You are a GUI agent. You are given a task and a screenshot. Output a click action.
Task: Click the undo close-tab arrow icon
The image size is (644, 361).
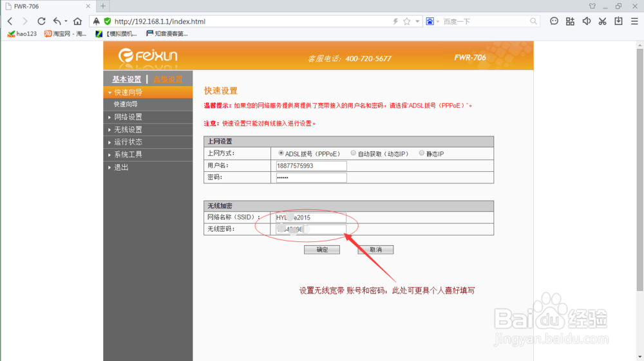[57, 21]
